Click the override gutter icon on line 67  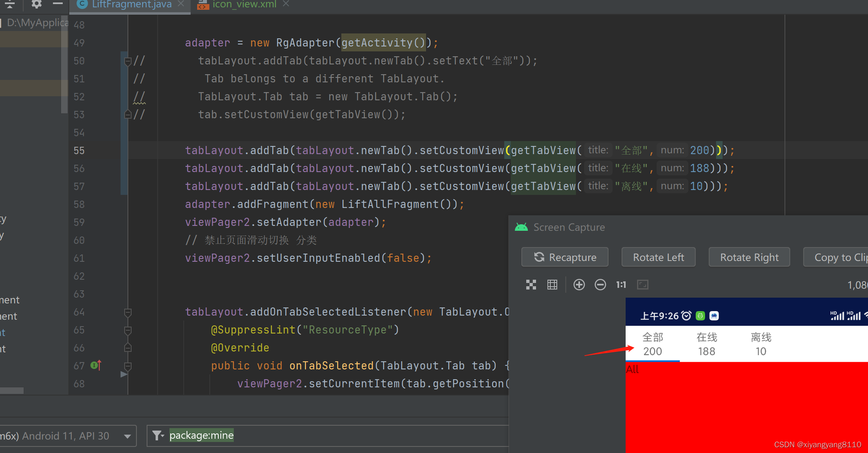[96, 365]
